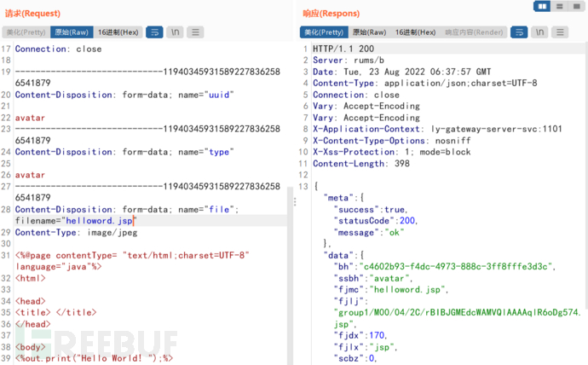Image resolution: width=588 pixels, height=365 pixels.
Task: Select Raw tab in Request panel
Action: (71, 32)
